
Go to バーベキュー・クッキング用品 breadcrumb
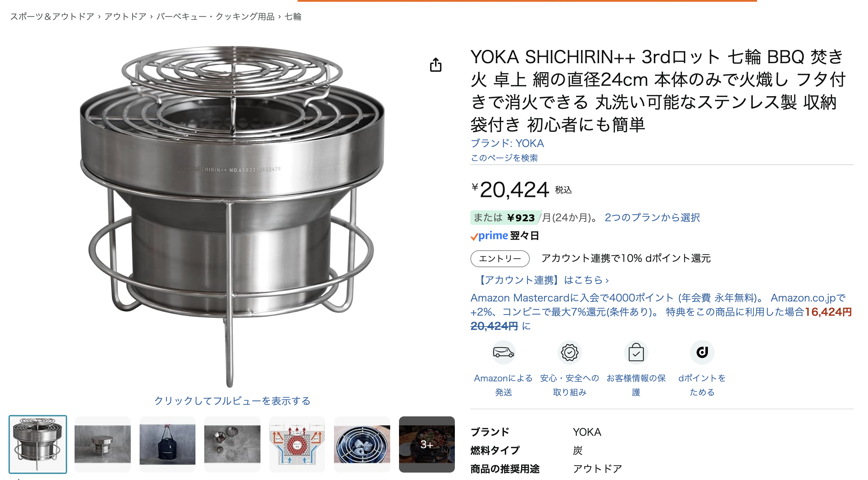[x=216, y=17]
